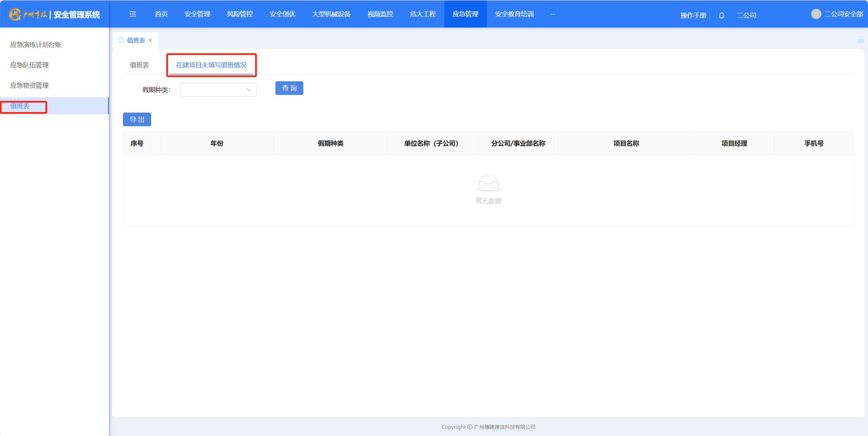Viewport: 868px width, 436px height.
Task: Switch to the 值班表 sub-tab
Action: click(x=139, y=65)
